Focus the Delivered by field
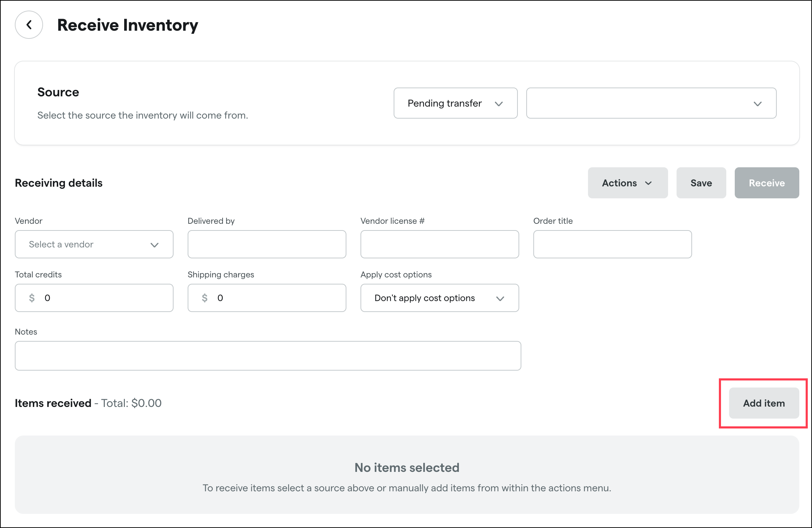The image size is (812, 528). pos(267,244)
